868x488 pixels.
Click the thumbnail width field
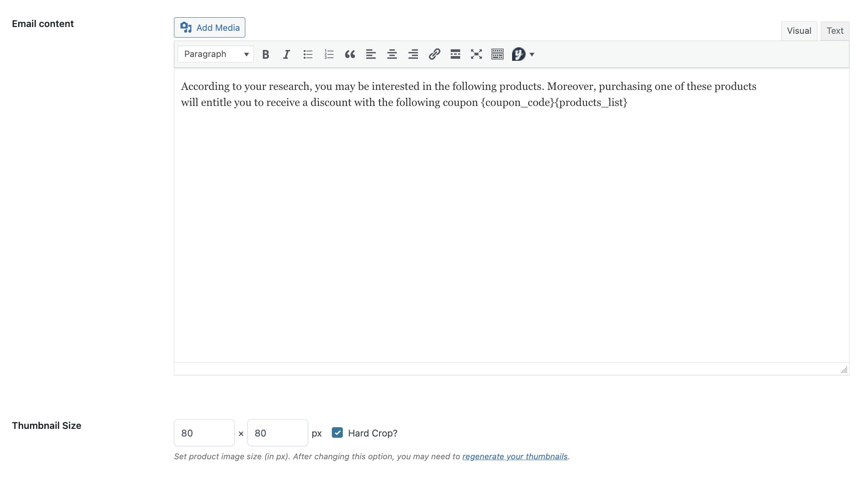204,433
